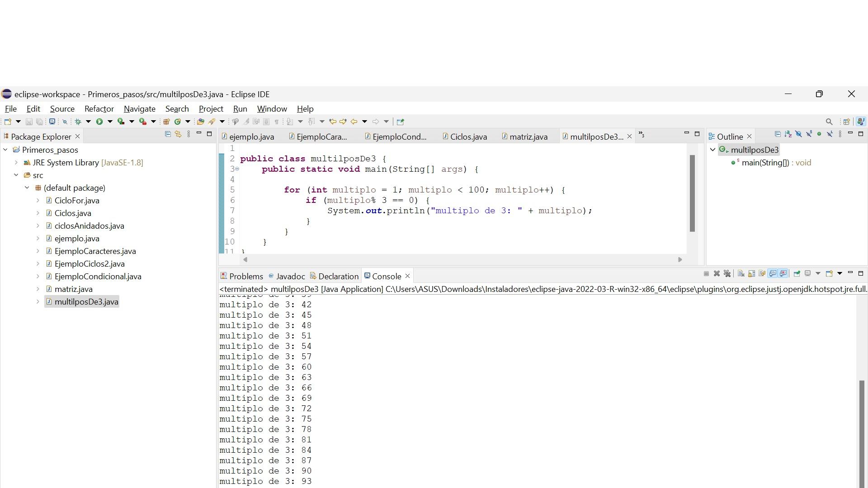The height and width of the screenshot is (488, 868).
Task: Click editor horizontal scrollbar right arrow
Action: point(680,259)
